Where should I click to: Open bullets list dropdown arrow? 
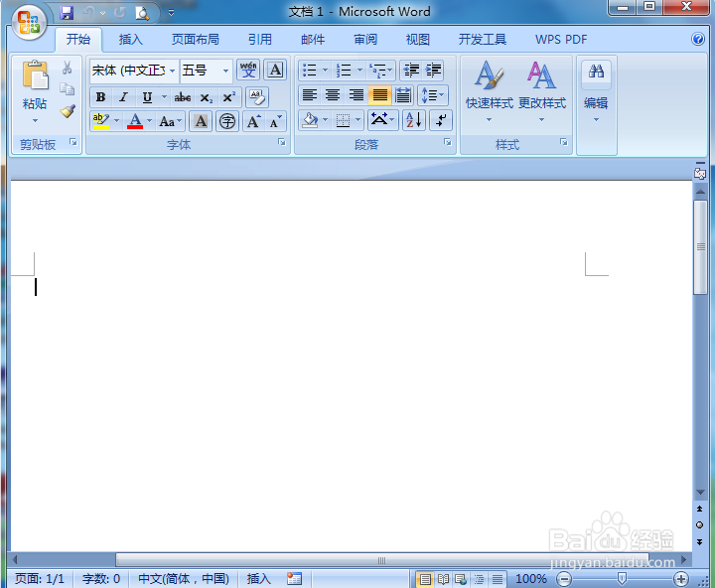(325, 71)
